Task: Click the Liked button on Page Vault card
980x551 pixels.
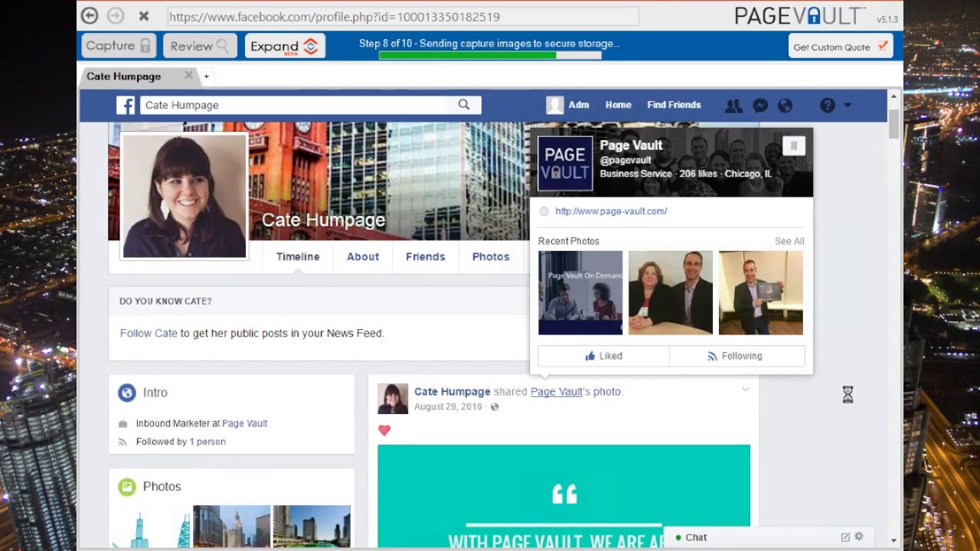Action: 603,356
